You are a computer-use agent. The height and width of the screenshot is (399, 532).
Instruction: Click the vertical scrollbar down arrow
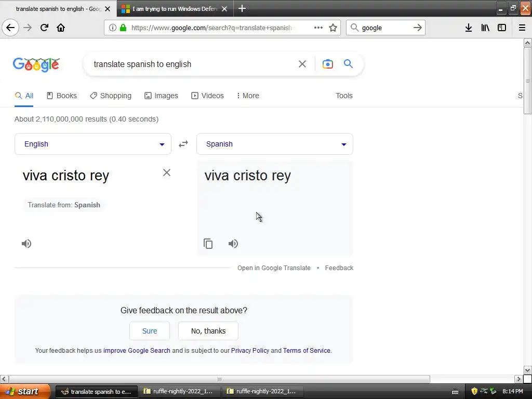tap(528, 370)
